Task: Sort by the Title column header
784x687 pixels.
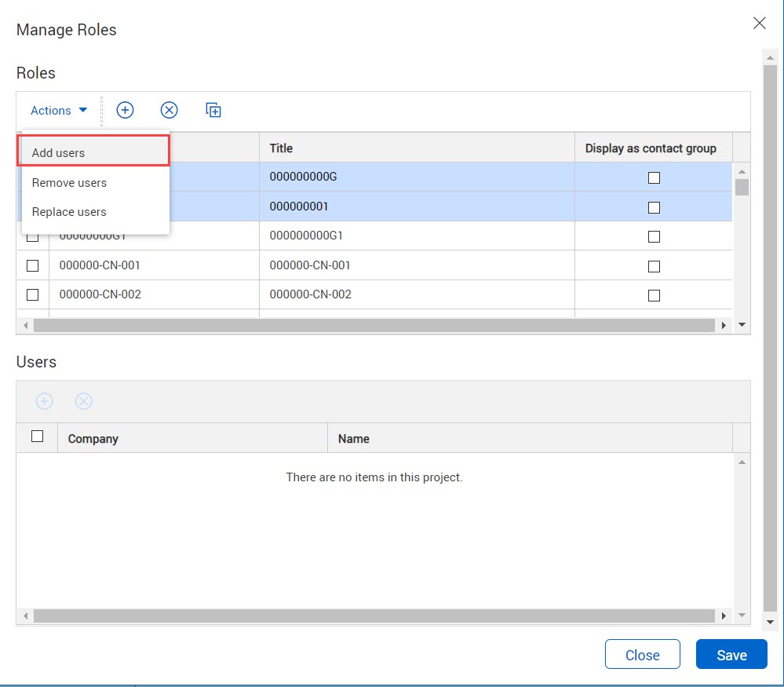Action: 281,148
